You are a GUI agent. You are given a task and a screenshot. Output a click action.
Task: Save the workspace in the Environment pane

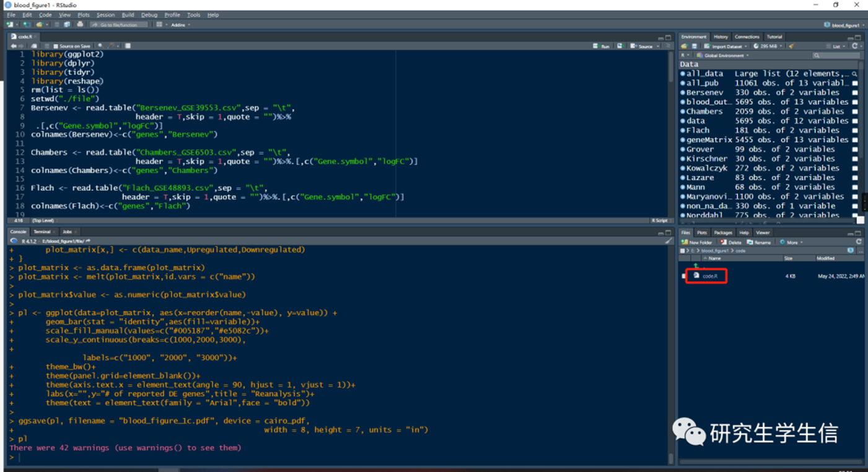pyautogui.click(x=695, y=46)
